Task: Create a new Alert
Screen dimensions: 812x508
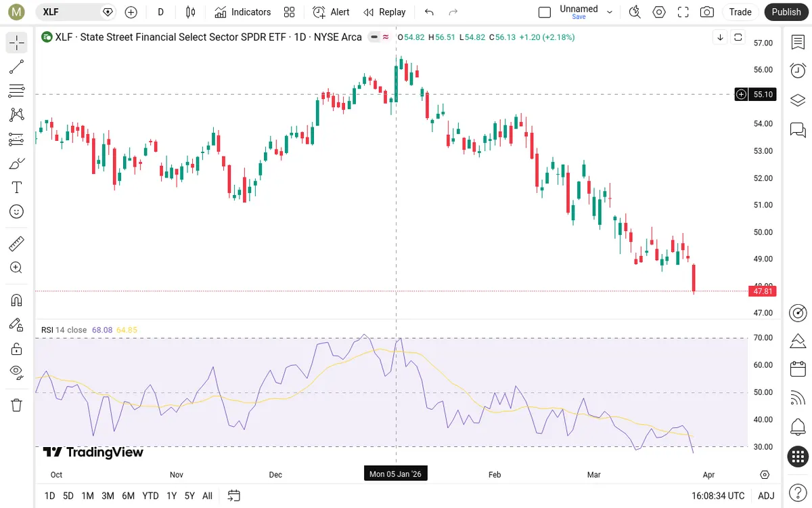Action: (x=332, y=12)
